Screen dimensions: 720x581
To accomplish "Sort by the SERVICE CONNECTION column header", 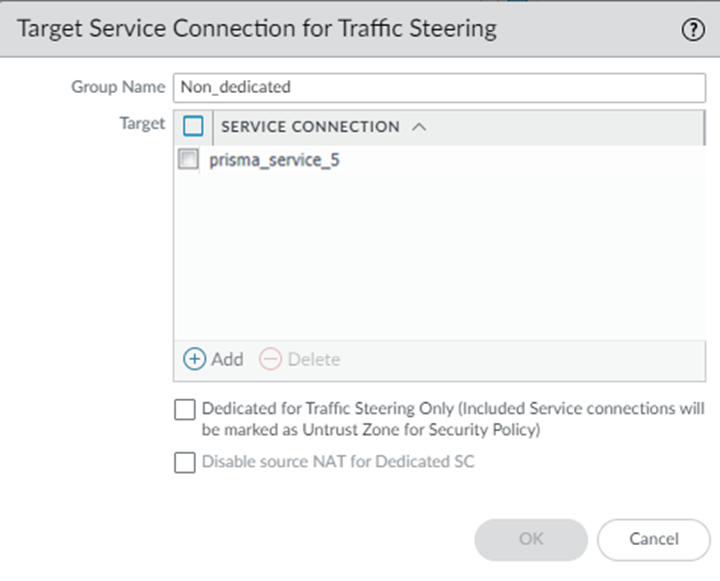I will [x=310, y=127].
